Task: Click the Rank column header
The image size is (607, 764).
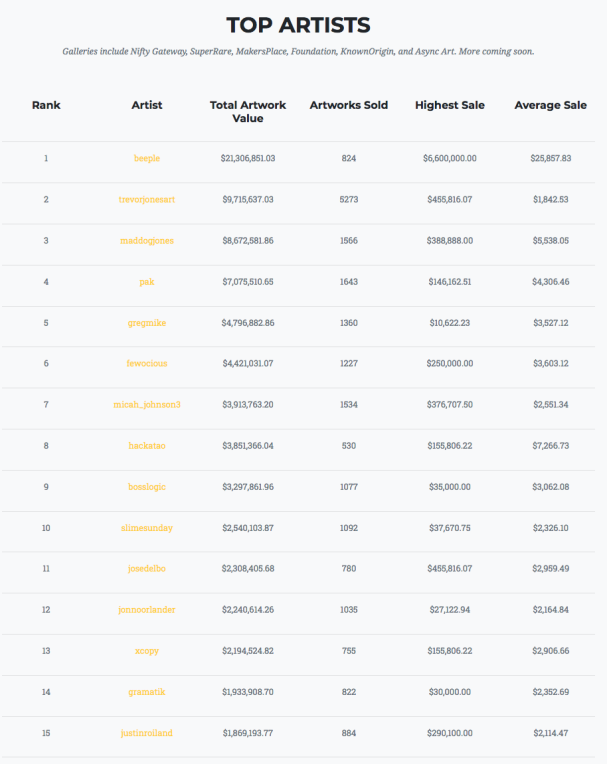Action: pyautogui.click(x=46, y=105)
